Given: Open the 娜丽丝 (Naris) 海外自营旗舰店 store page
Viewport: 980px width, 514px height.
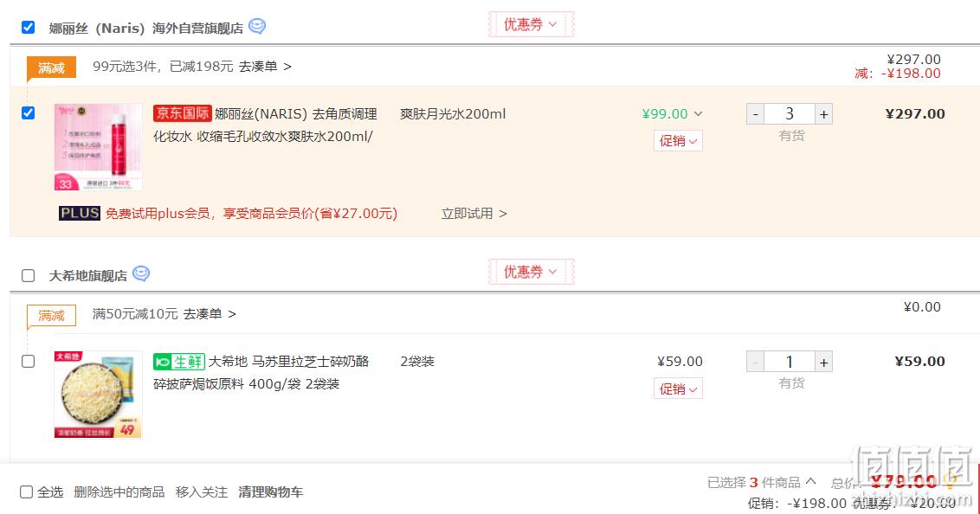Looking at the screenshot, I should [146, 28].
